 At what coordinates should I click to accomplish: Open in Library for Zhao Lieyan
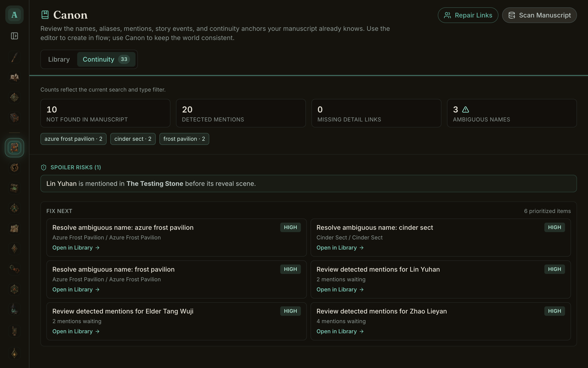(340, 331)
